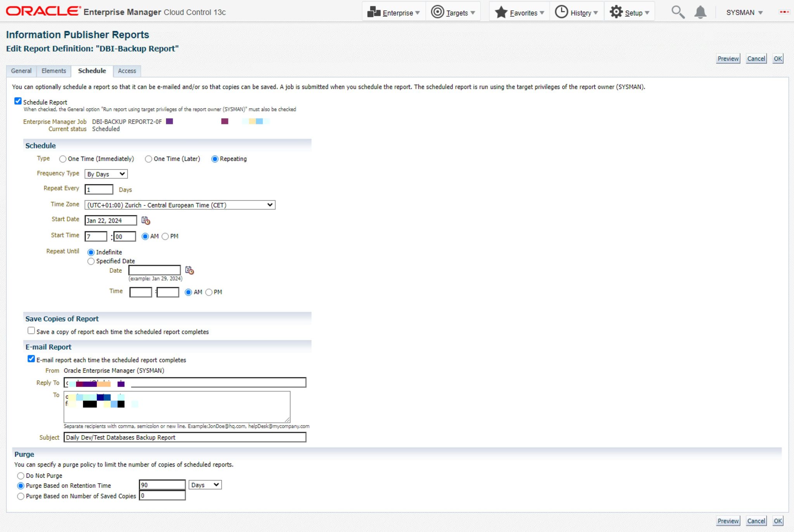Open the History clock menu

click(x=561, y=12)
